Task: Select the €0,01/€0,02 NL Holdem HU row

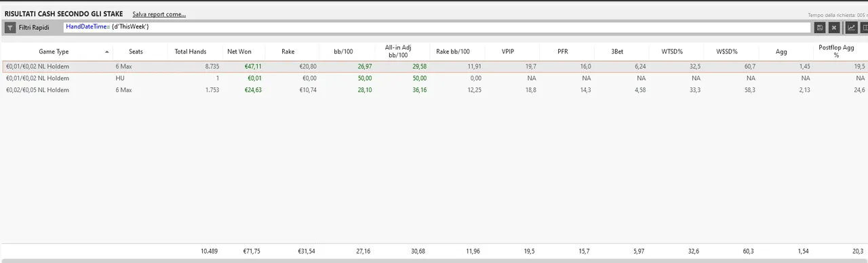Action: (x=434, y=78)
